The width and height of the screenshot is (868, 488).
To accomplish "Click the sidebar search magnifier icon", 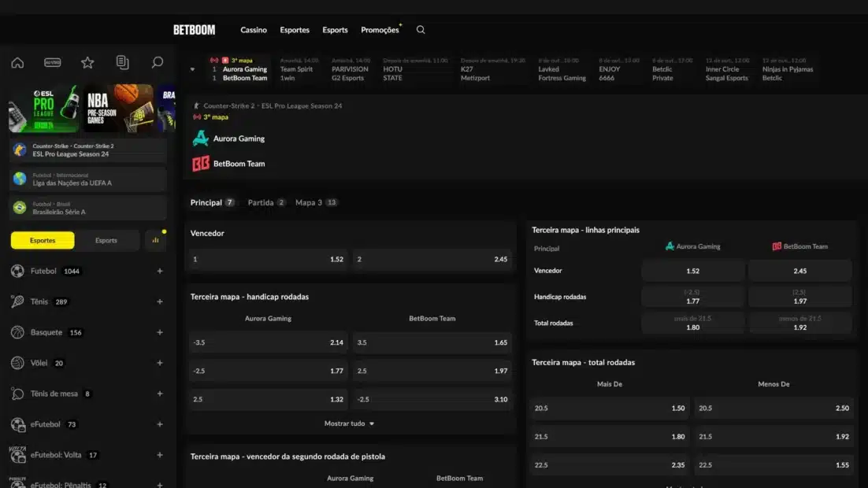I will [158, 62].
